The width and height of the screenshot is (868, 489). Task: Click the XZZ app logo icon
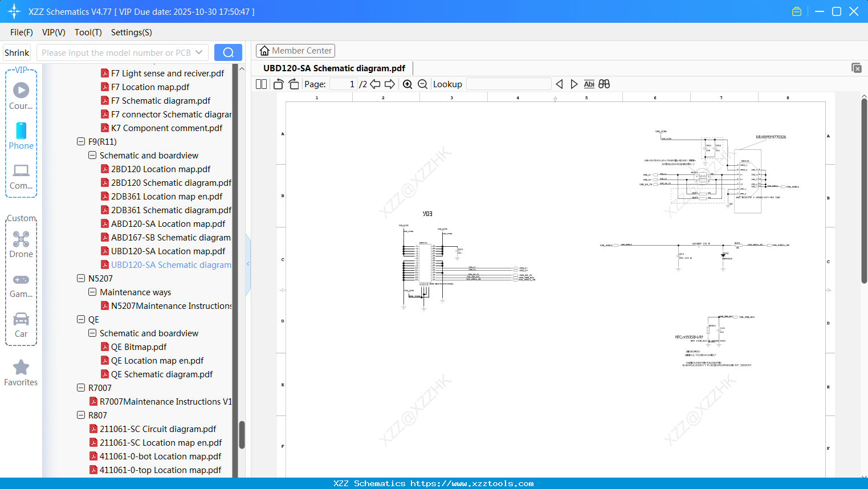pyautogui.click(x=14, y=11)
